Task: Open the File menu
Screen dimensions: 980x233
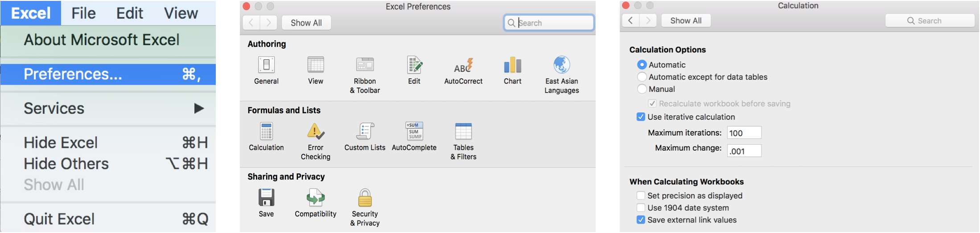Action: [83, 13]
